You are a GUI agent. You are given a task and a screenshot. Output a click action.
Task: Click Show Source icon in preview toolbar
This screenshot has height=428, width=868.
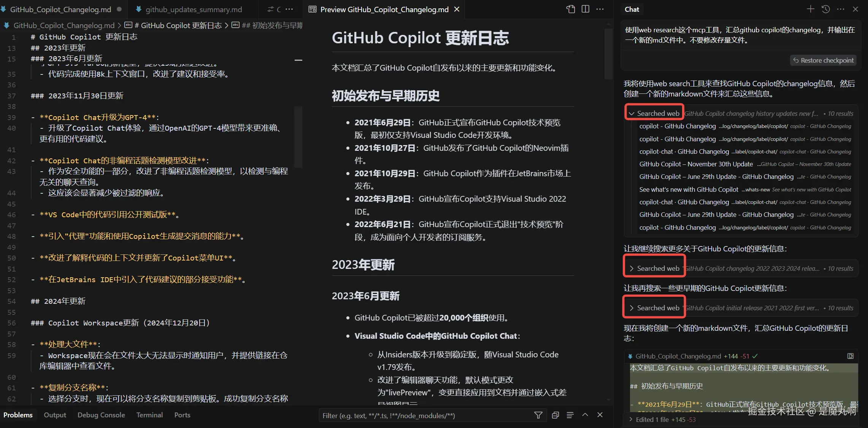[x=570, y=9]
